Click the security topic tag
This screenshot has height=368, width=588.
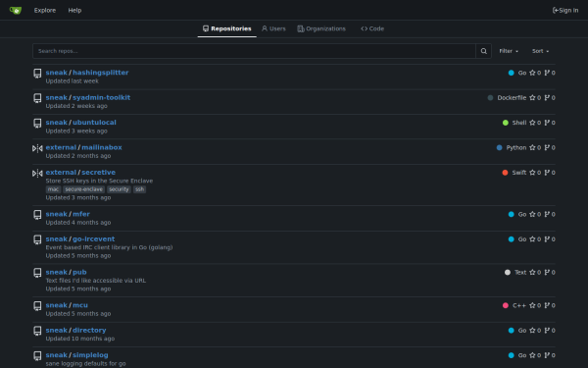pyautogui.click(x=119, y=189)
